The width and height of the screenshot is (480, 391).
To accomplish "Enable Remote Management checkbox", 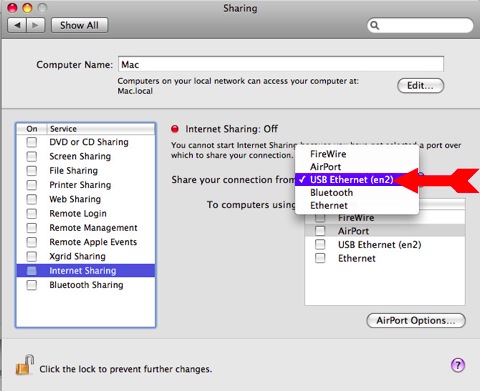I will [x=32, y=228].
